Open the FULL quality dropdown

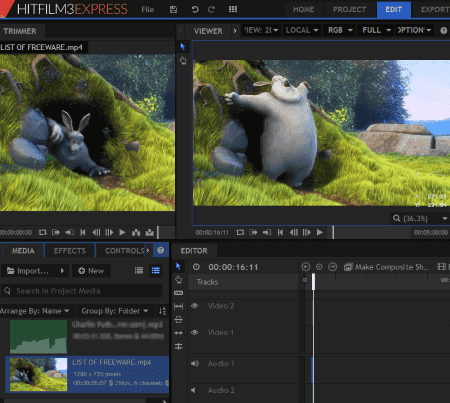376,30
